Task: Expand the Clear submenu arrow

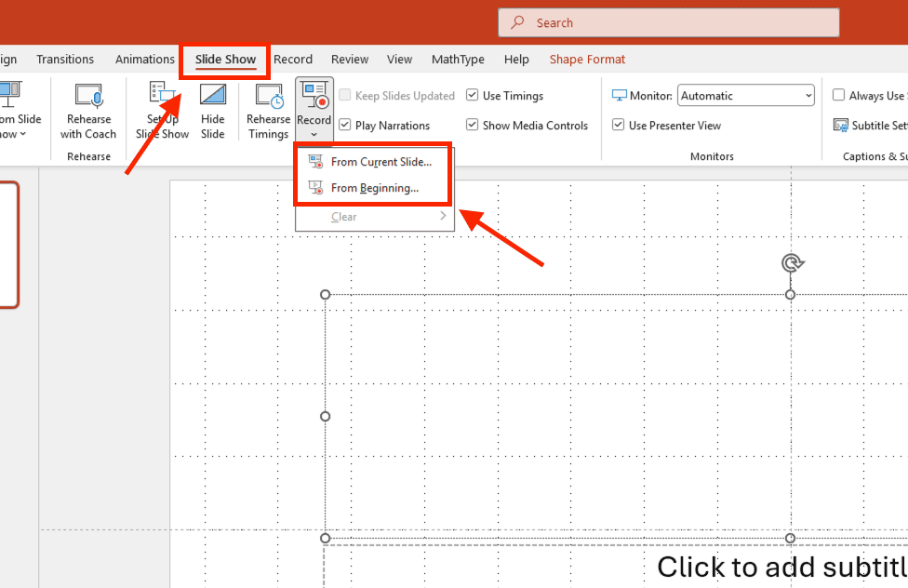Action: coord(443,216)
